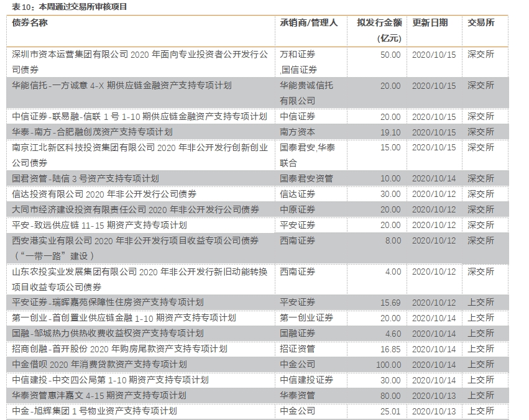Click the '华能信托-一方诚意 4-X 期' row name
The image size is (529, 420).
122,85
